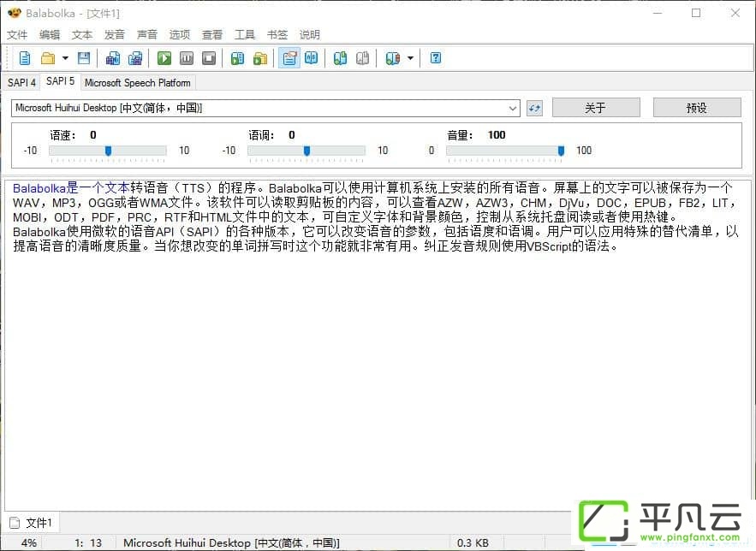Viewport: 756px width, 551px height.
Task: Click the book dictionary panel icon
Action: (312, 58)
